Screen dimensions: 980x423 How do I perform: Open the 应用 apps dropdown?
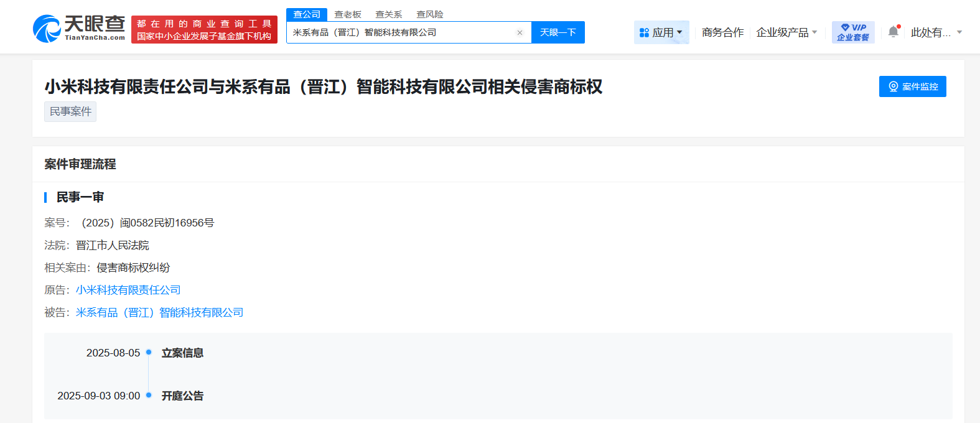[x=661, y=32]
